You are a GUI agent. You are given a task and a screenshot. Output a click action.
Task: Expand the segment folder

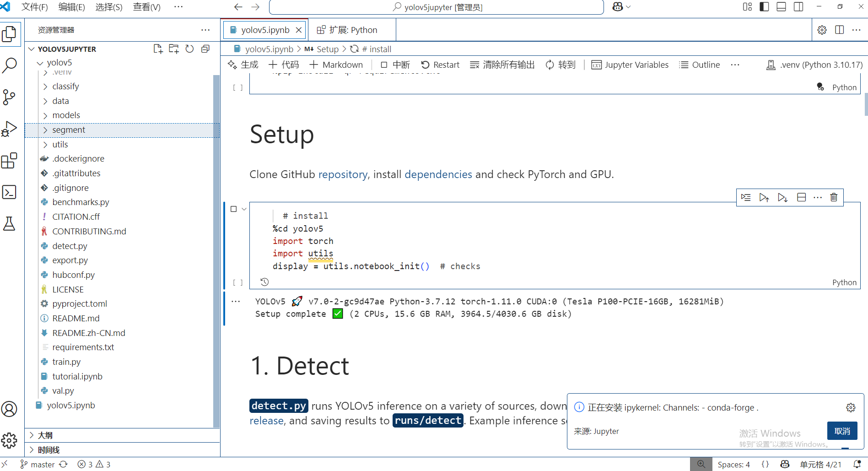(45, 130)
